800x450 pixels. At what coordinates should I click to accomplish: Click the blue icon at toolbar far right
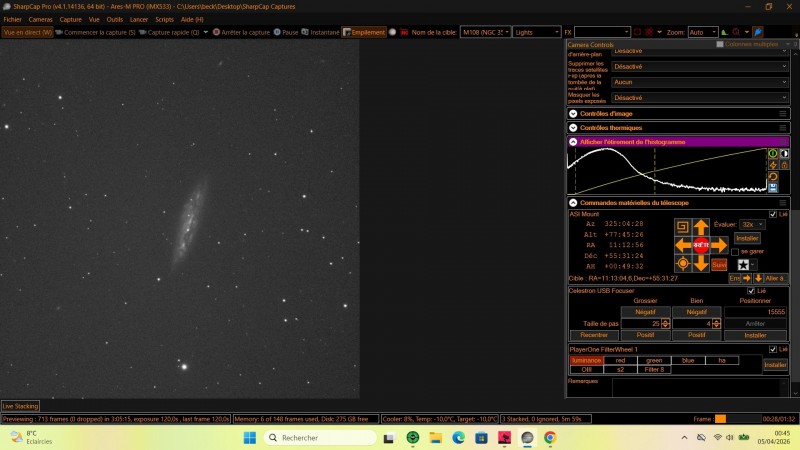pos(758,32)
